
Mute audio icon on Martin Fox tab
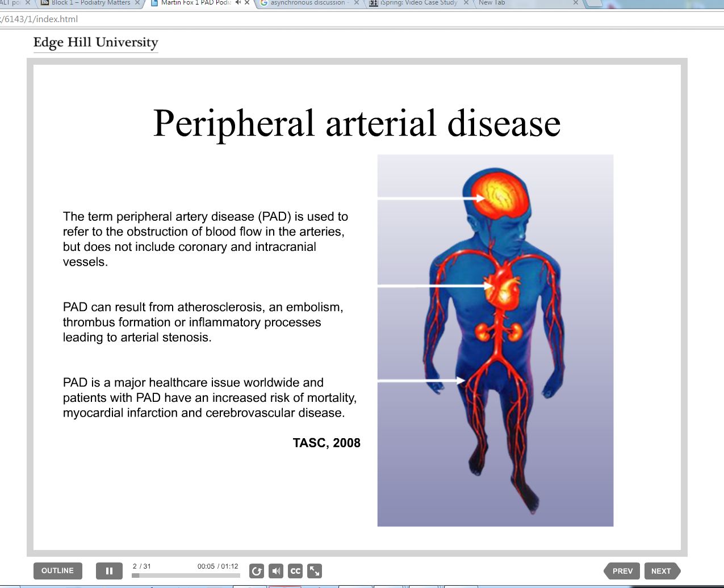pos(238,3)
